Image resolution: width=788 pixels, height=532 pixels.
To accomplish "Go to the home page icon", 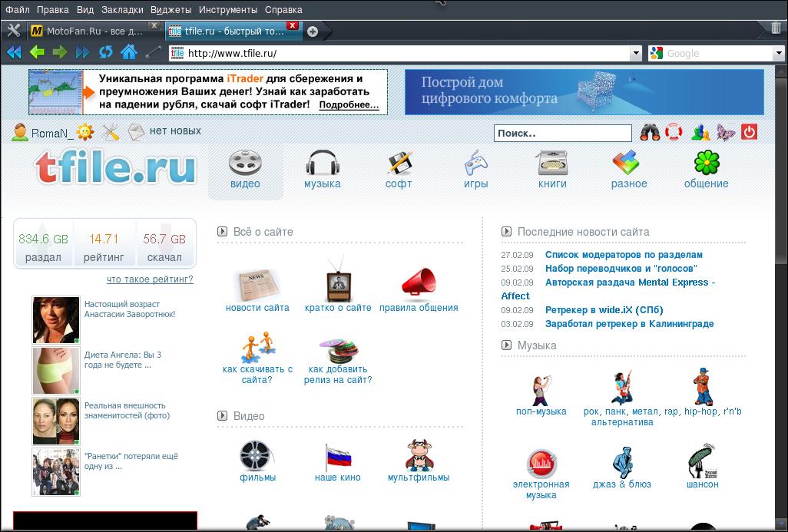I will [x=129, y=51].
